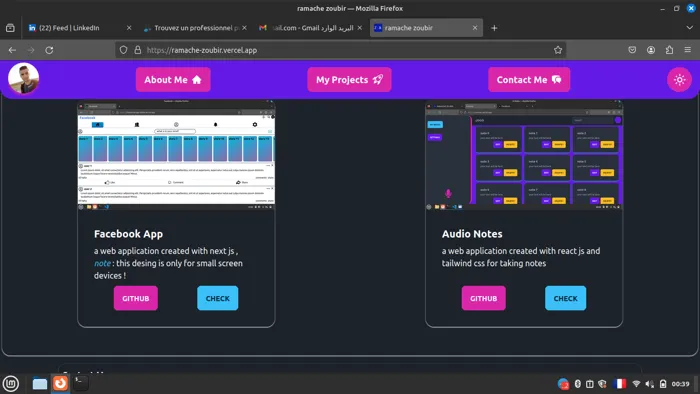Image resolution: width=700 pixels, height=394 pixels.
Task: Toggle light mode sun icon
Action: point(679,80)
